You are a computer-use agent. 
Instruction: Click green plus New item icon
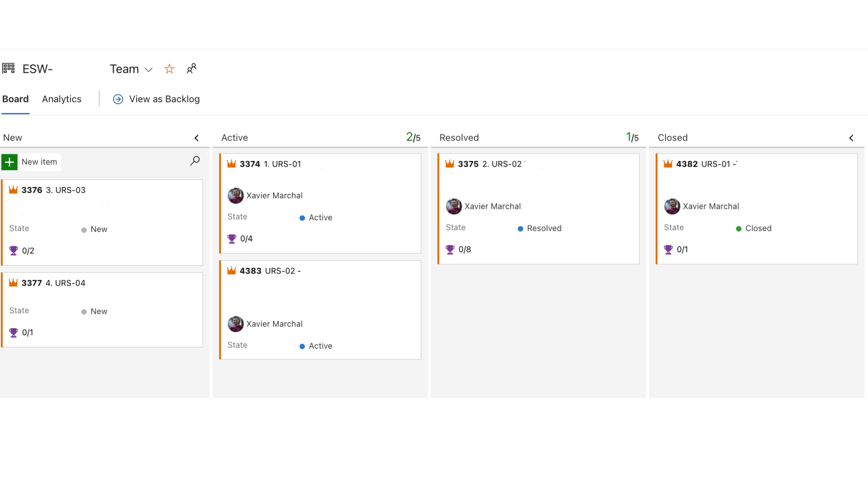pos(9,162)
